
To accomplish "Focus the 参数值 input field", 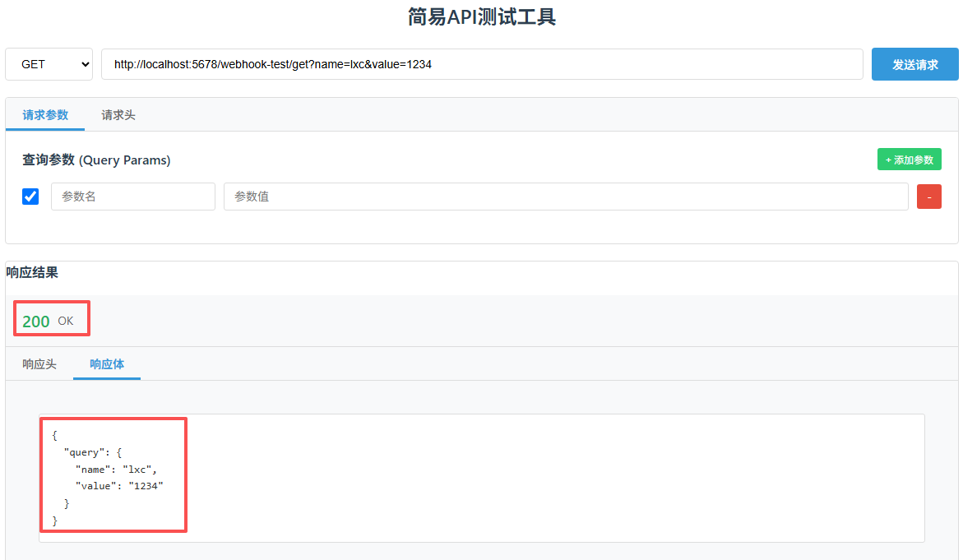I will click(x=566, y=197).
